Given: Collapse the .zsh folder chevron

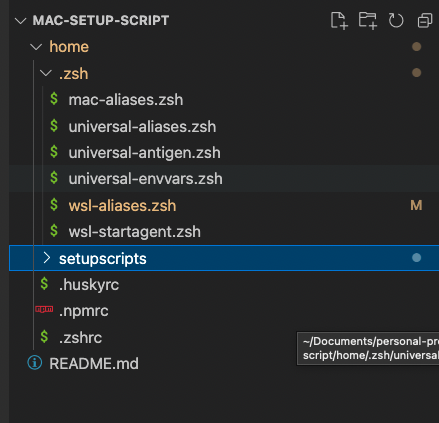Looking at the screenshot, I should click(x=45, y=73).
